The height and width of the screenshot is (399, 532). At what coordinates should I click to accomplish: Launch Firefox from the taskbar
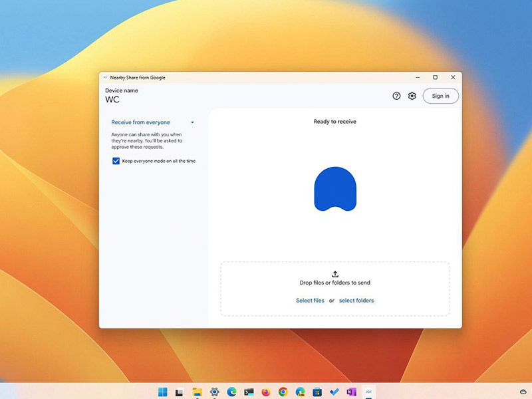pyautogui.click(x=266, y=392)
